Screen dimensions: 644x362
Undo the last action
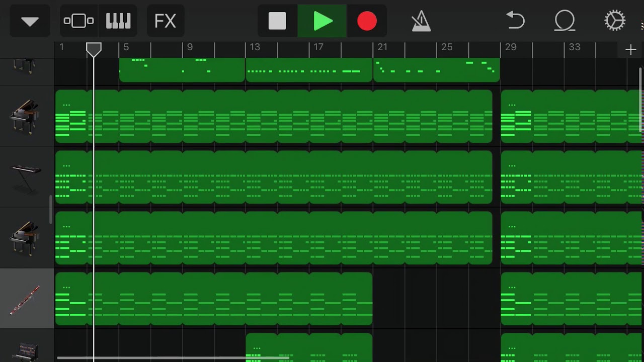tap(515, 21)
